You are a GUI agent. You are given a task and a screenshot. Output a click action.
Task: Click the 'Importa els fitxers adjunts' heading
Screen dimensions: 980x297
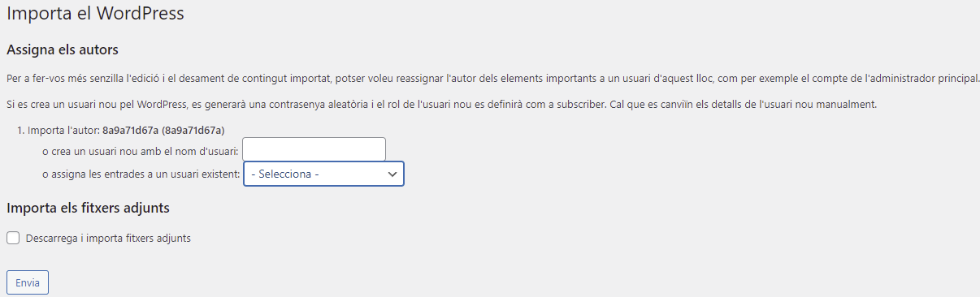point(88,208)
